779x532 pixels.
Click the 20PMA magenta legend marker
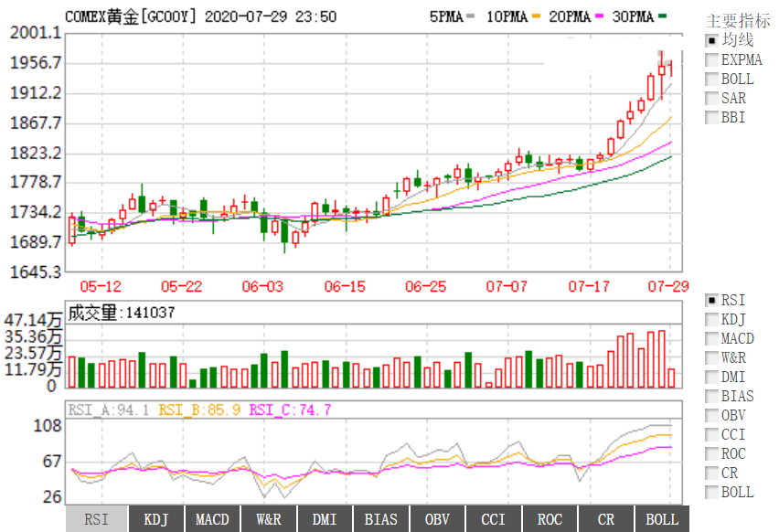tap(600, 16)
